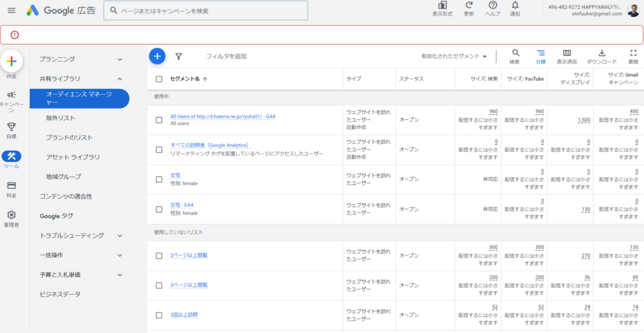Open 表示形式 appearance icon
This screenshot has height=333, width=644.
pyautogui.click(x=442, y=5)
